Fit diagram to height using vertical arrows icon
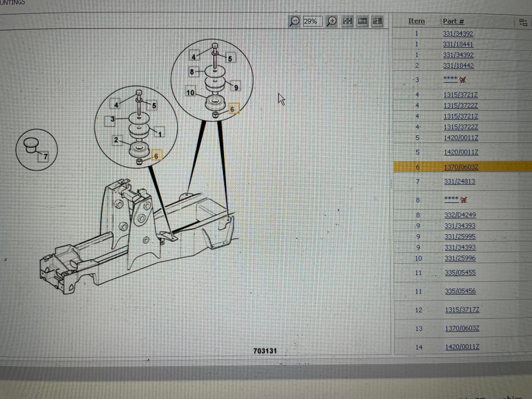The width and height of the screenshot is (532, 399). pyautogui.click(x=377, y=21)
